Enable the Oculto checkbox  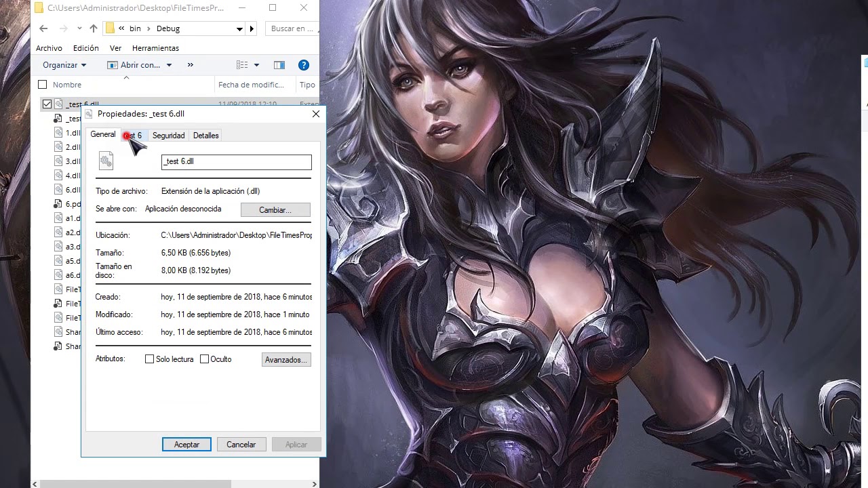204,359
